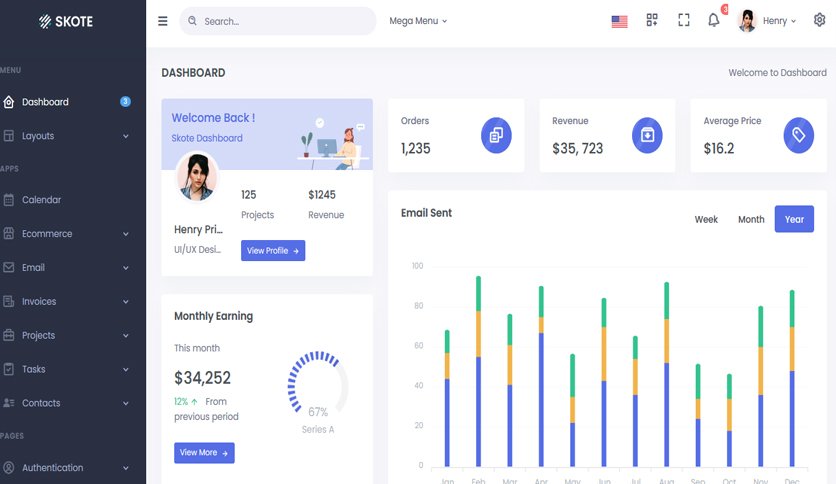Open the Mega Menu dropdown
Viewport: 836px width, 484px height.
click(418, 21)
